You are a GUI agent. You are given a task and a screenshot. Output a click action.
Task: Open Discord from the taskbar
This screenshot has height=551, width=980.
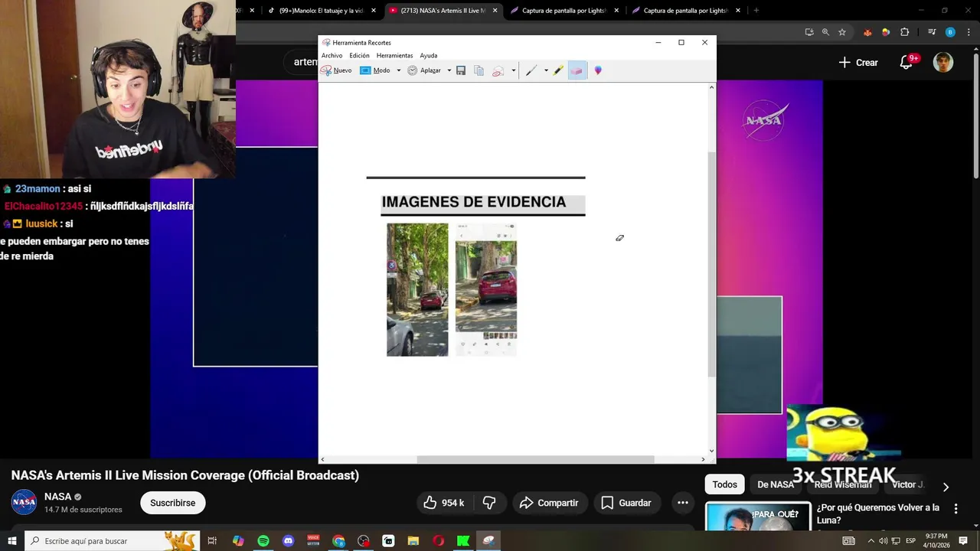point(289,541)
